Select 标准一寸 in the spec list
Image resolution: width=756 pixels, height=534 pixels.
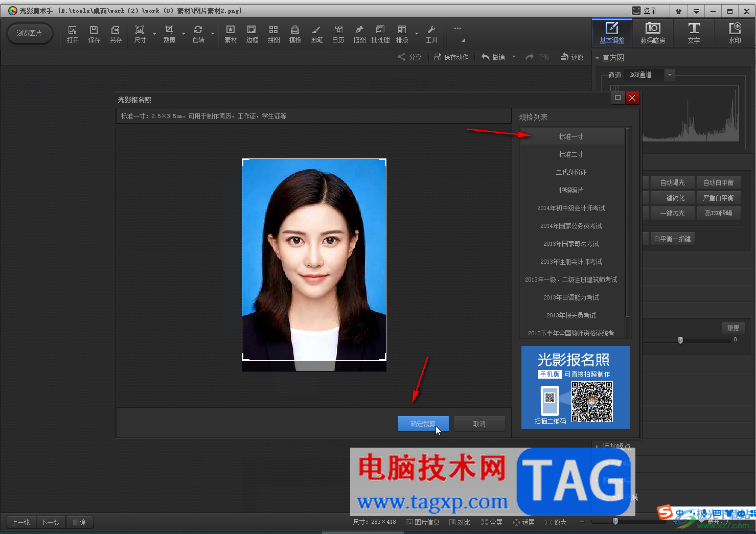[x=571, y=136]
